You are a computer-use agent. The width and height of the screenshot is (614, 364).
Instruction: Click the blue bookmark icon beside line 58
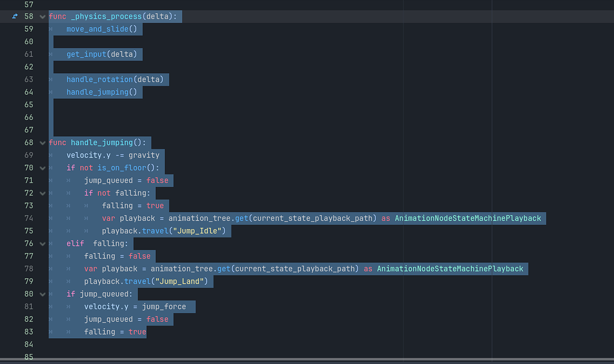click(14, 16)
